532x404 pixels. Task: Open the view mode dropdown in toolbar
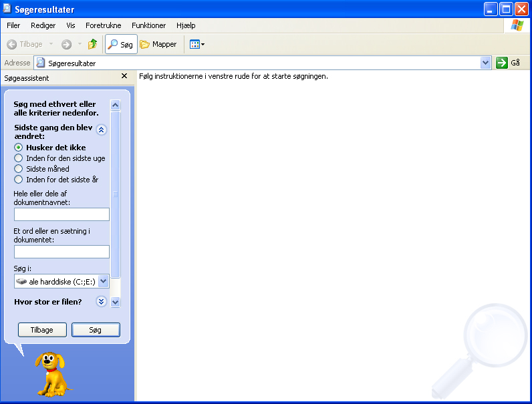(196, 44)
